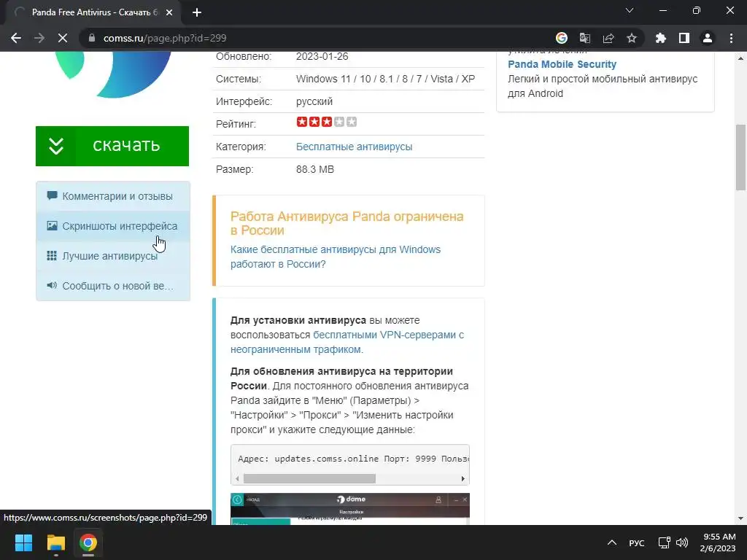The width and height of the screenshot is (747, 560).
Task: Share this page via the share icon
Action: point(608,38)
